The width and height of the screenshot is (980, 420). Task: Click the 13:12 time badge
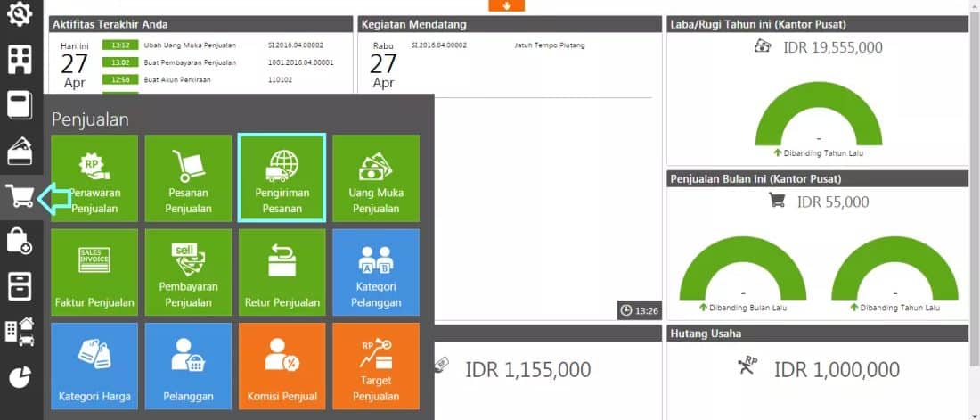120,45
